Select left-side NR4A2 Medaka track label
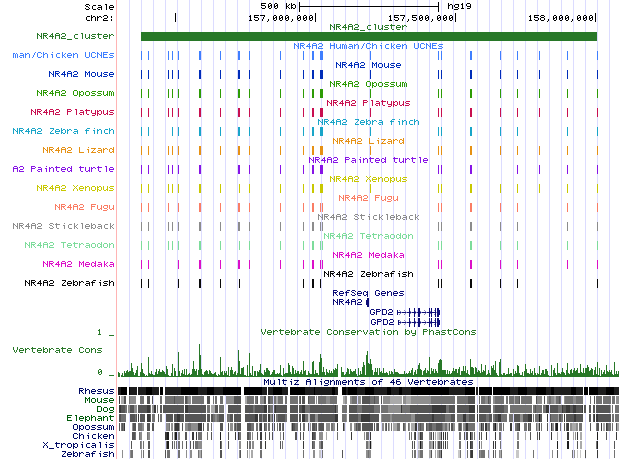The width and height of the screenshot is (620, 459). click(x=77, y=264)
